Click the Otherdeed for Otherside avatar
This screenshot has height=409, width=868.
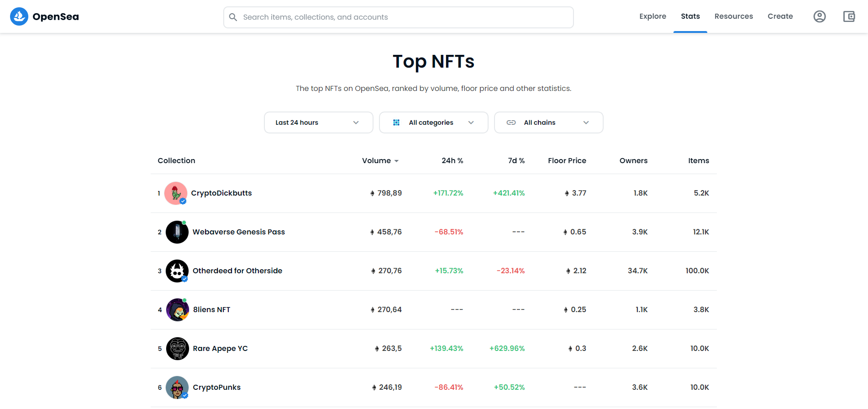coord(177,271)
